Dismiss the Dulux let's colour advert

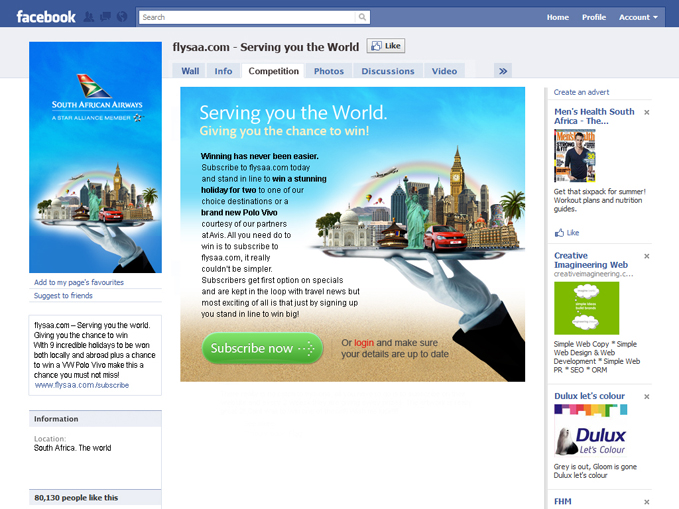click(x=647, y=396)
